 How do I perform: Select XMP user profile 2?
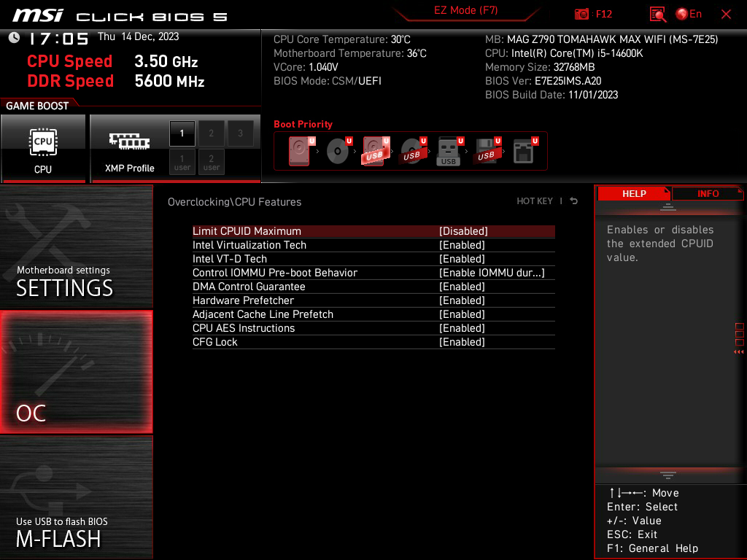tap(211, 162)
